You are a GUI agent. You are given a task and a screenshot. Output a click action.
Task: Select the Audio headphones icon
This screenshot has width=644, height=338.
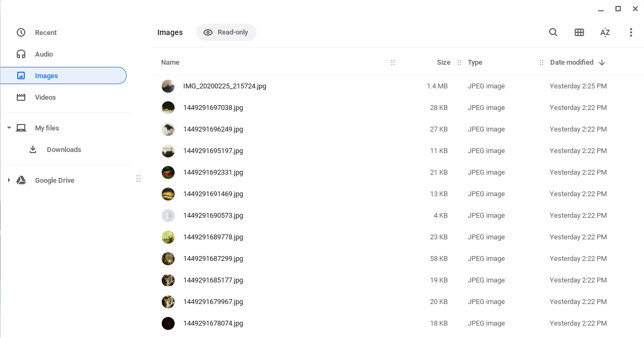21,54
